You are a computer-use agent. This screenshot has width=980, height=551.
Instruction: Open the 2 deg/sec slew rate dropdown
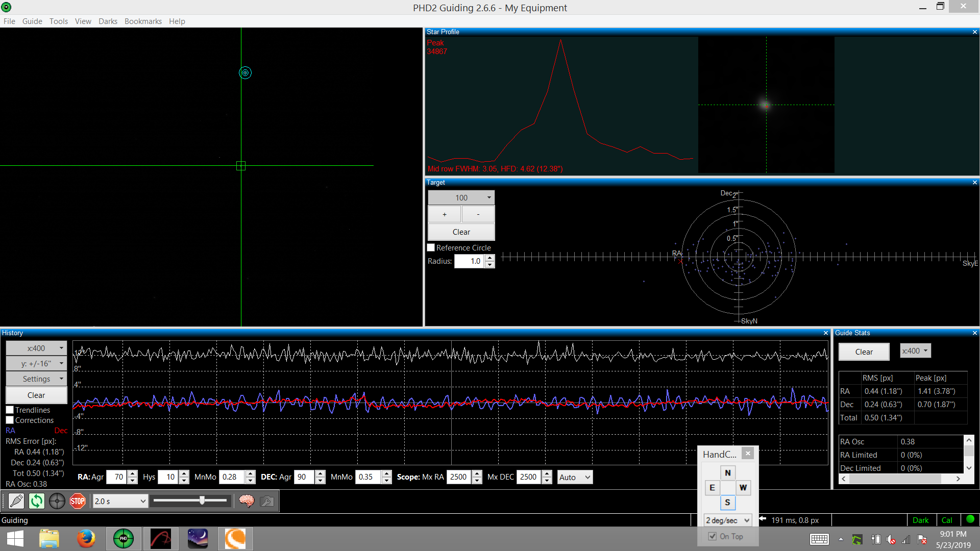727,520
